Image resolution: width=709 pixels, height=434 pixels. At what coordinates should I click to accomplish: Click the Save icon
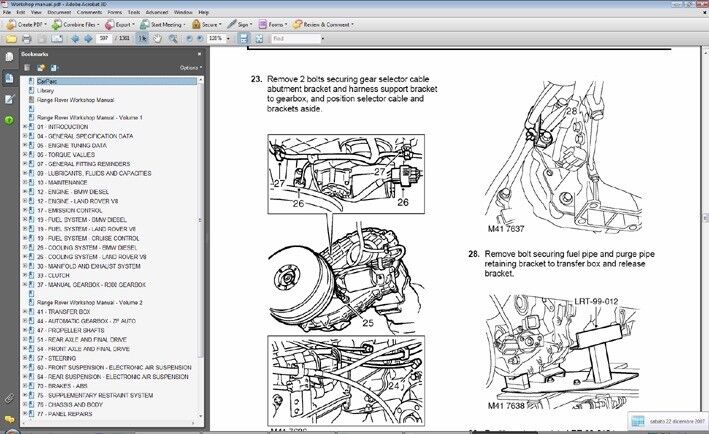click(x=42, y=39)
